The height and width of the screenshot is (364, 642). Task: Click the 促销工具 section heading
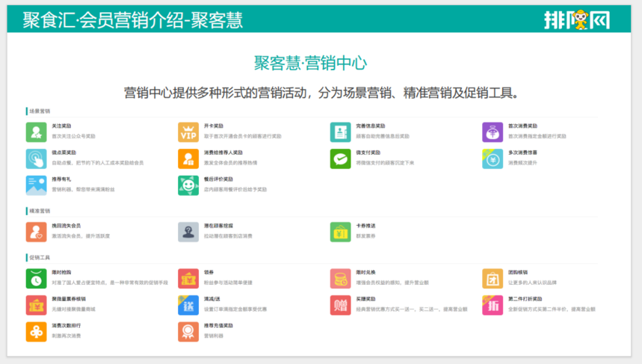click(40, 258)
